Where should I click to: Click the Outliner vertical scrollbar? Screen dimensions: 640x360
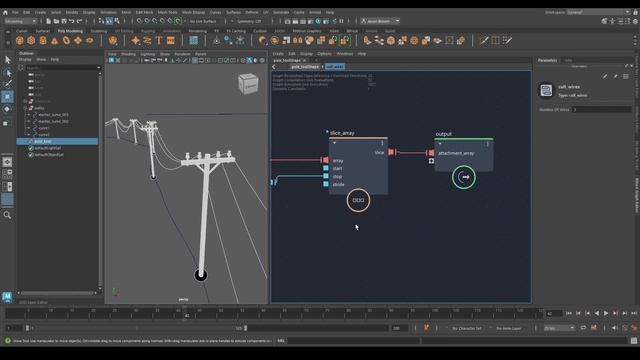coord(100,181)
